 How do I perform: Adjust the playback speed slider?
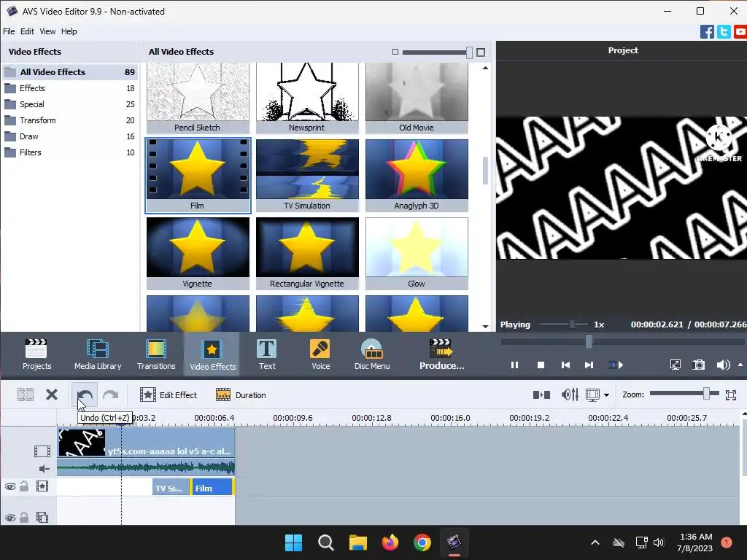pyautogui.click(x=572, y=324)
